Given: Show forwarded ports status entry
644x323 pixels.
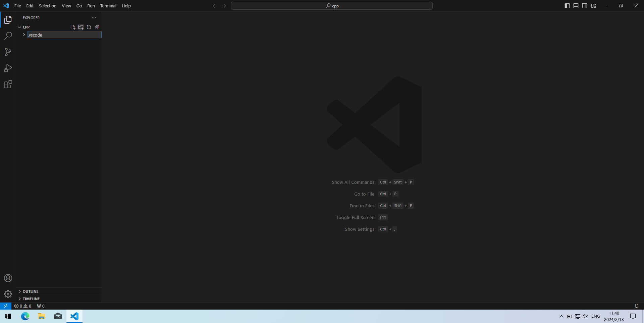Looking at the screenshot, I should coord(41,306).
